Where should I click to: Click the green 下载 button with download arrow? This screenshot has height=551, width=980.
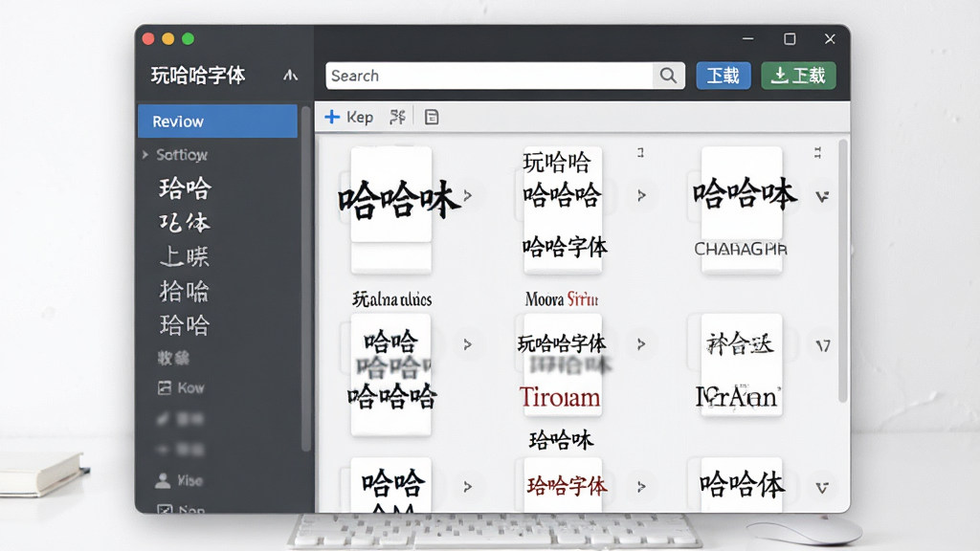798,76
